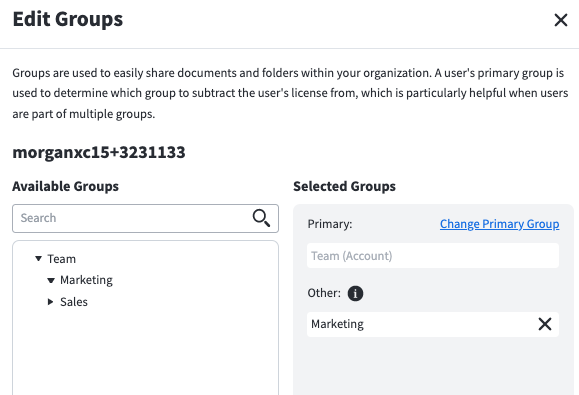This screenshot has width=579, height=395.
Task: Remove Marketing from selected groups
Action: click(x=545, y=324)
